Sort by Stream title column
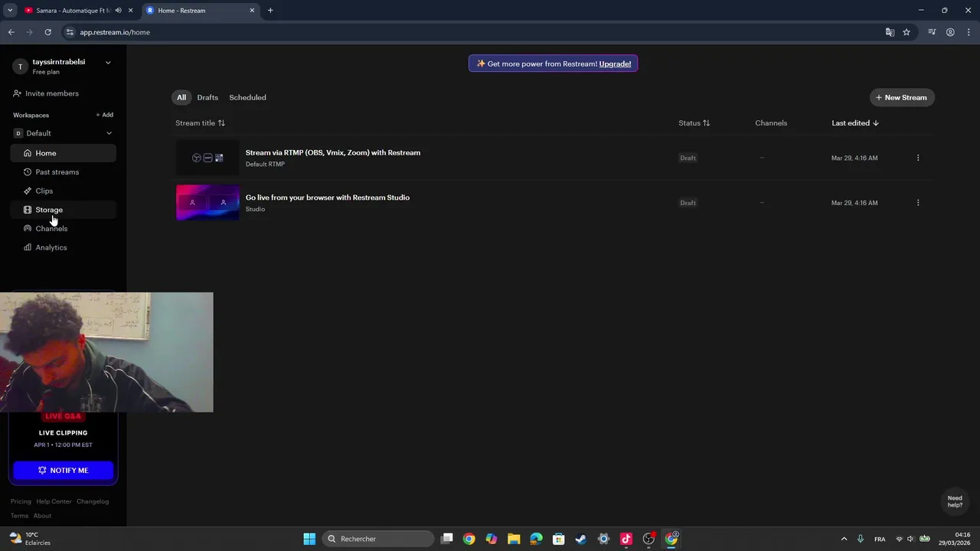 point(200,123)
